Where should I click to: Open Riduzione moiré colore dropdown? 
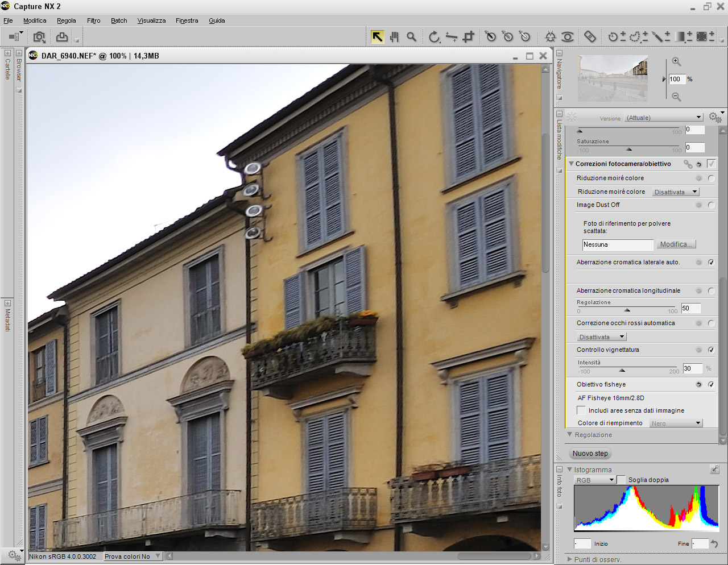675,192
